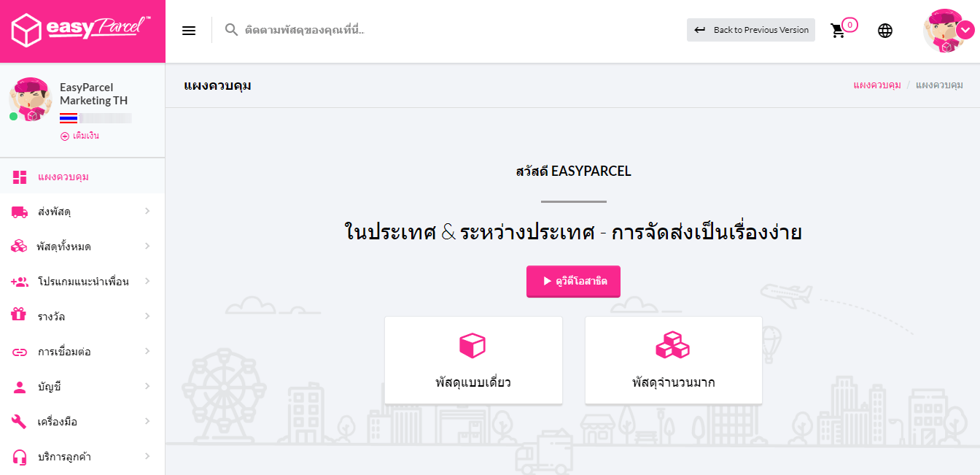Click the บัญชี menu label
980x475 pixels.
tap(50, 387)
